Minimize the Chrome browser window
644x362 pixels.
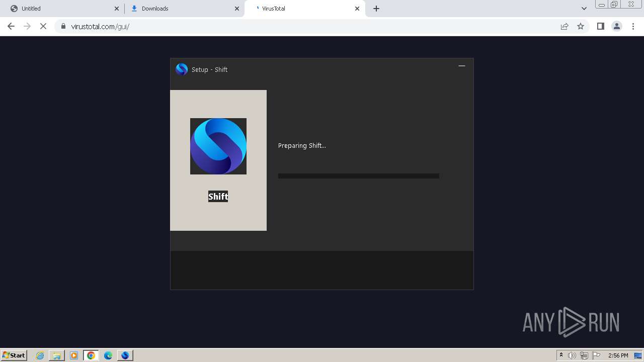click(x=601, y=4)
